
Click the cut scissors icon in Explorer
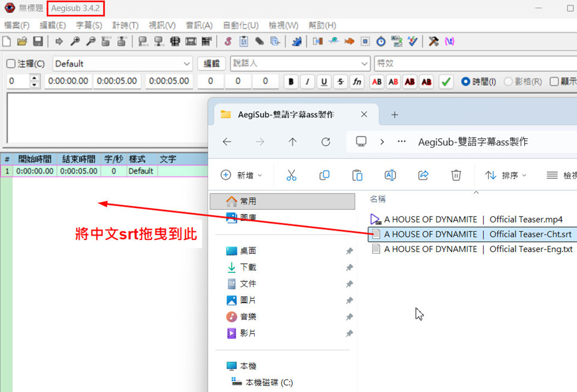[x=292, y=175]
